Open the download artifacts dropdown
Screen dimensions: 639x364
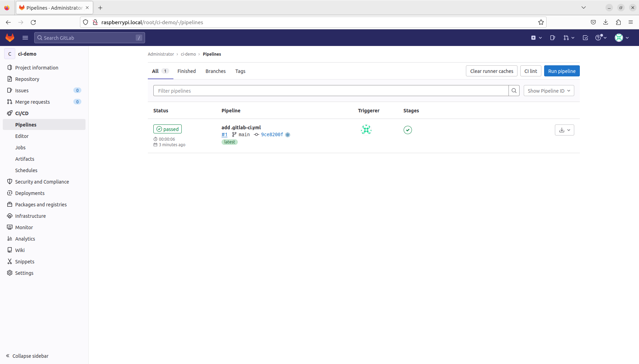point(565,130)
